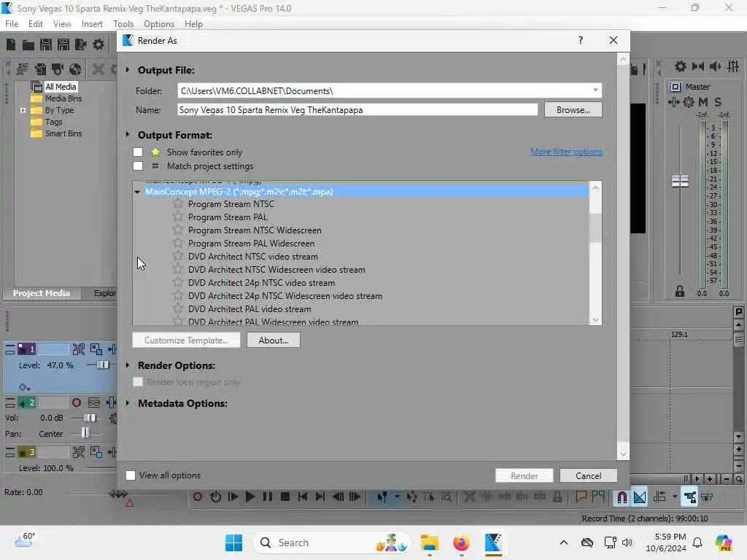Click the Normal Edit tool icon

tap(382, 497)
